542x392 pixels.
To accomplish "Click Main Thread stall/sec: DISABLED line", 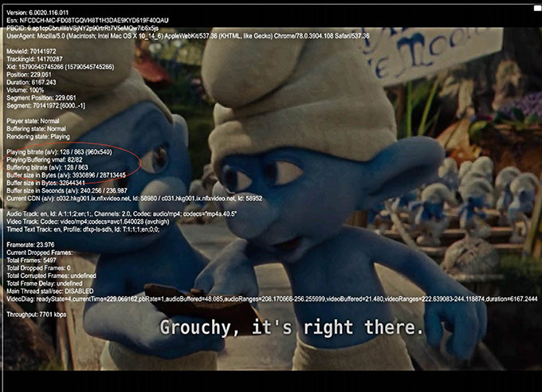I will (x=49, y=291).
